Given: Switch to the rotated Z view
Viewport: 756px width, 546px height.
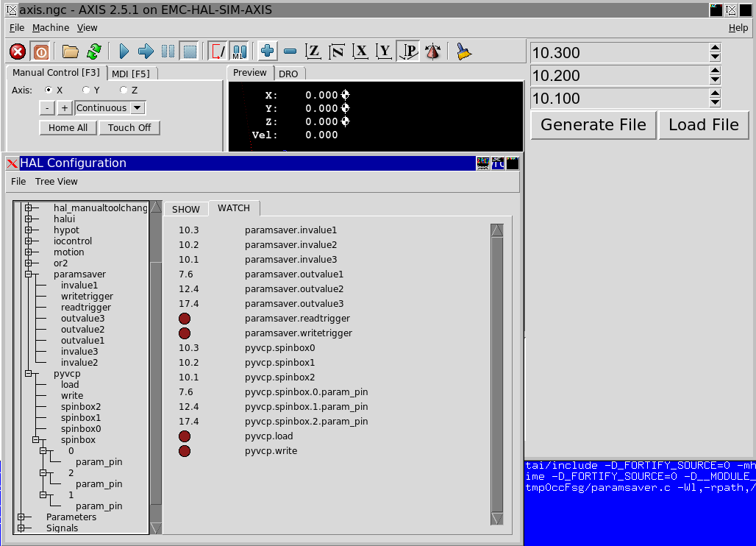Looking at the screenshot, I should coord(337,52).
